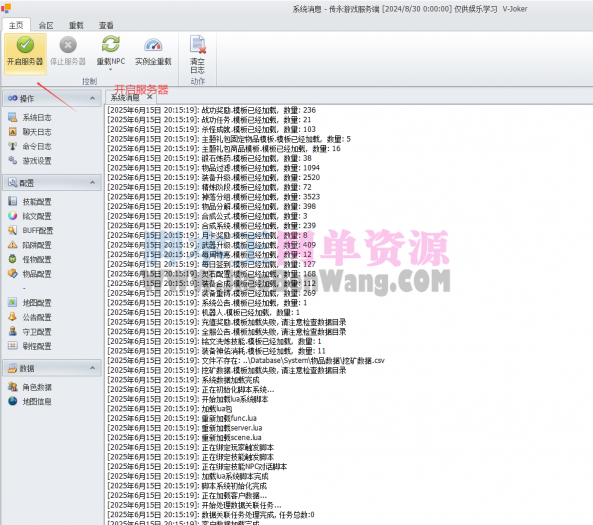Click the 开启服务器 start server icon
Screen dimensions: 593x525
25,45
